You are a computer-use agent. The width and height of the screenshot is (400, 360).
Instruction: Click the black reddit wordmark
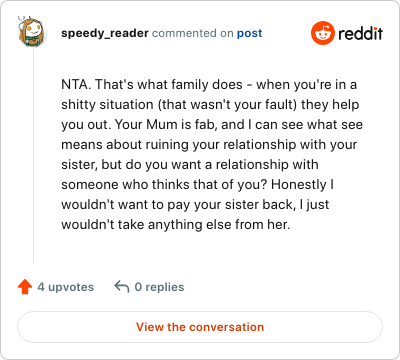360,33
